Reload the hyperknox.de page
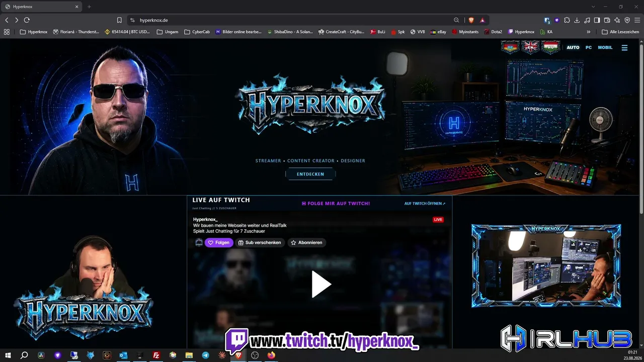This screenshot has width=644, height=362. 27,20
